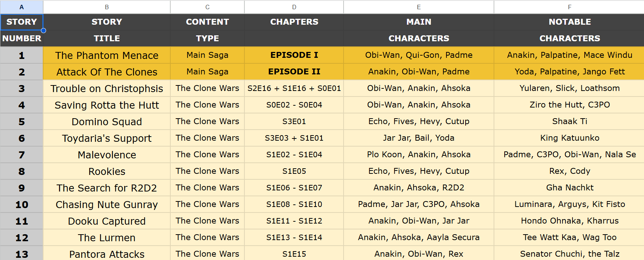Viewport: 644px width, 260px height.
Task: Click the column E header
Action: click(x=418, y=7)
